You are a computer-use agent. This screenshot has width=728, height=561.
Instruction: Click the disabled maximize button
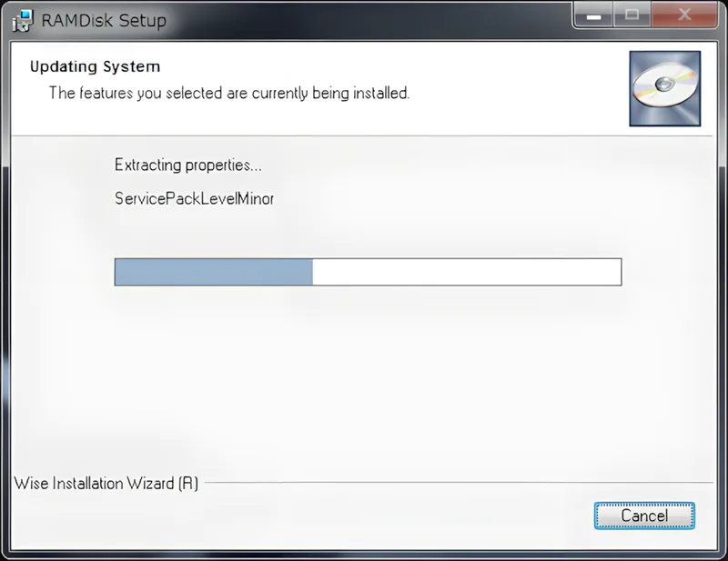(x=632, y=15)
